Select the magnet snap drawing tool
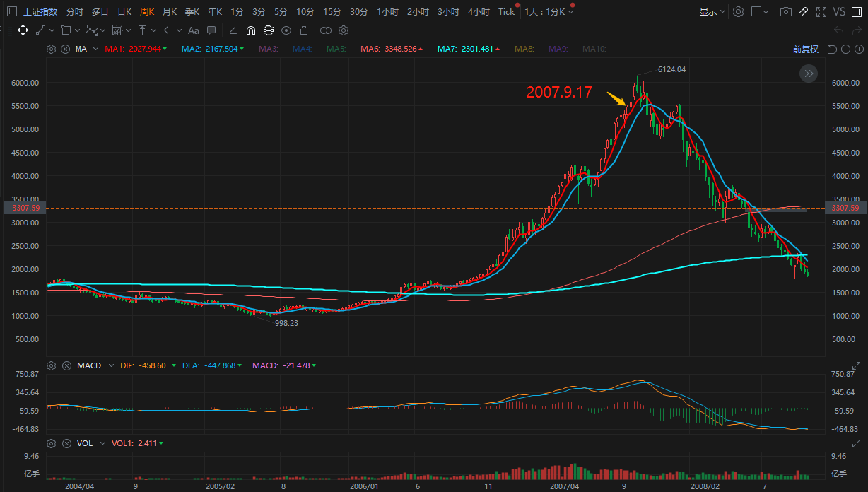Screen dimensions: 868x492 coord(251,30)
